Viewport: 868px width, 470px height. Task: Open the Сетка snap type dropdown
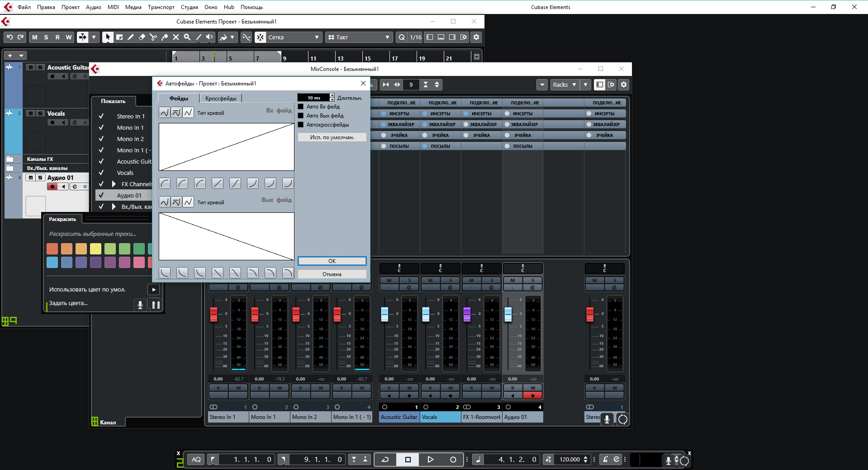click(293, 38)
